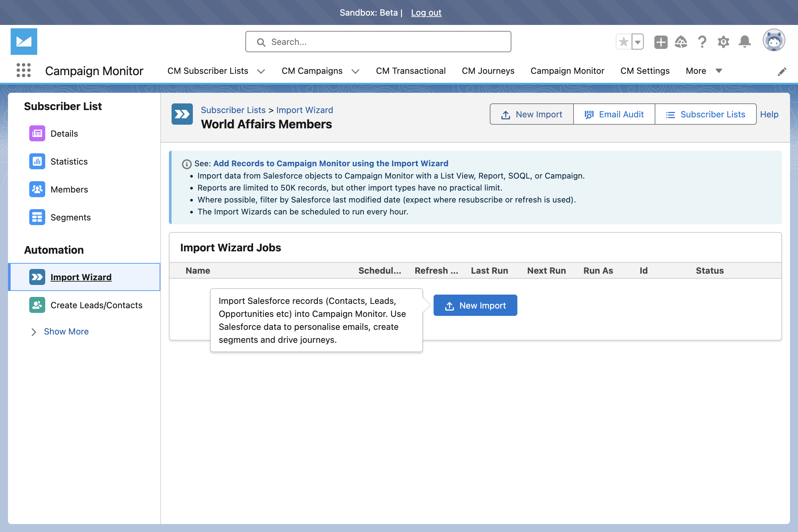
Task: Select Members in the sidebar
Action: click(84, 189)
